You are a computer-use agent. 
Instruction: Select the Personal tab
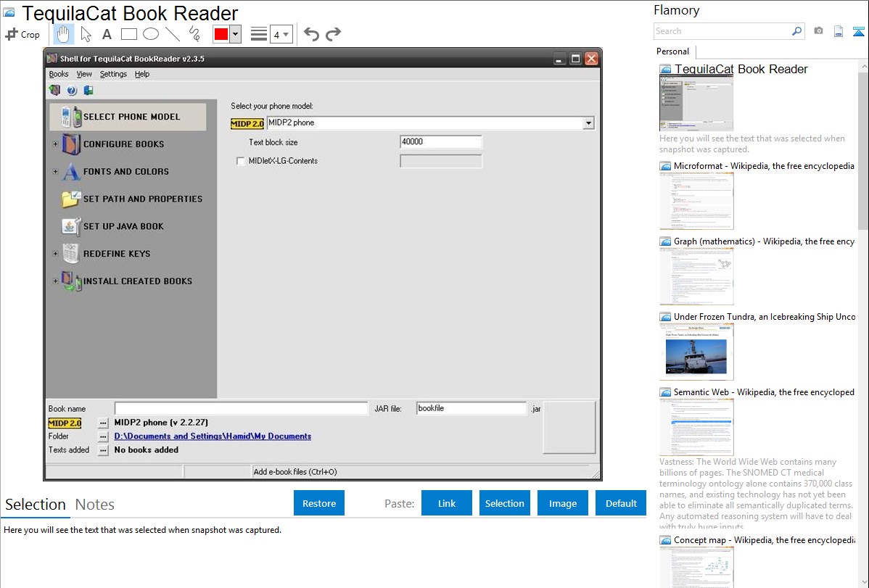click(673, 51)
